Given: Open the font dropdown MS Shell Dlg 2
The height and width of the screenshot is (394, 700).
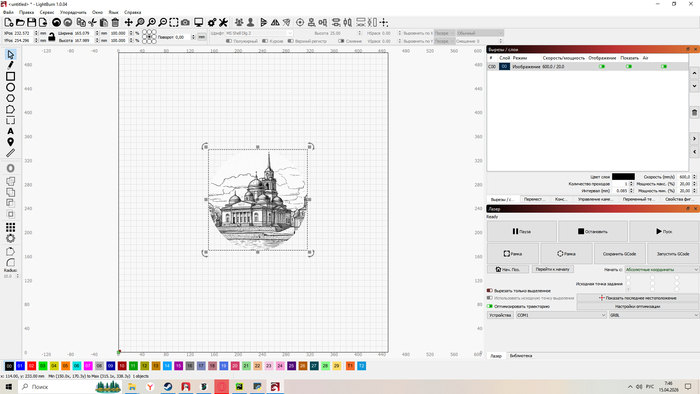Looking at the screenshot, I should pos(258,33).
